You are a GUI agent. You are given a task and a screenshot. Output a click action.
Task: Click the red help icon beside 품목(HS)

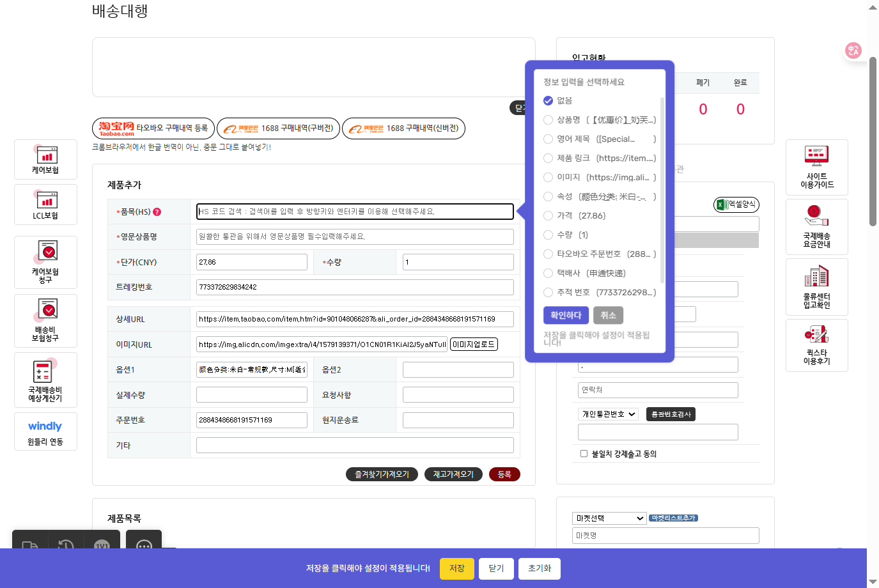(157, 212)
